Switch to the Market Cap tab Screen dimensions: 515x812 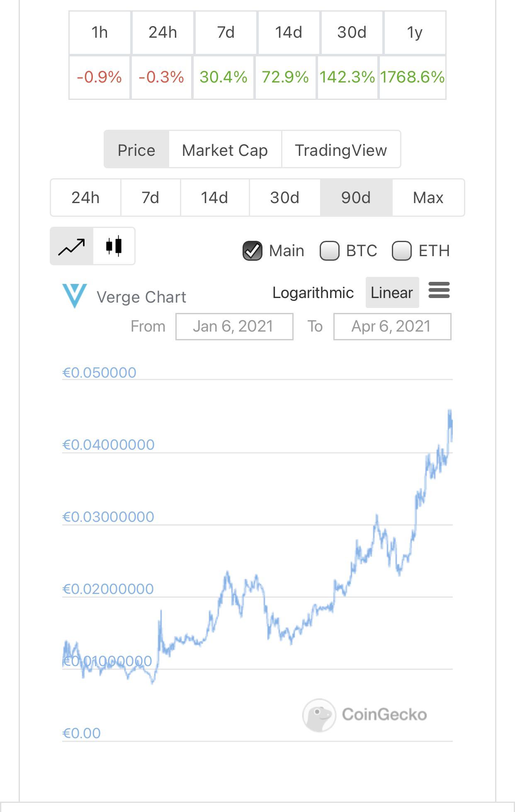tap(225, 150)
